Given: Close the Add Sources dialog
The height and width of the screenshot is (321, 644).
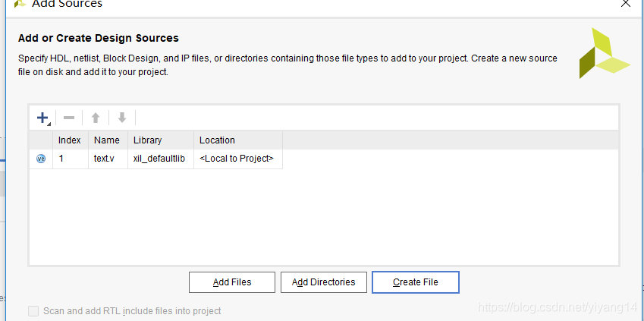Looking at the screenshot, I should 625,3.
